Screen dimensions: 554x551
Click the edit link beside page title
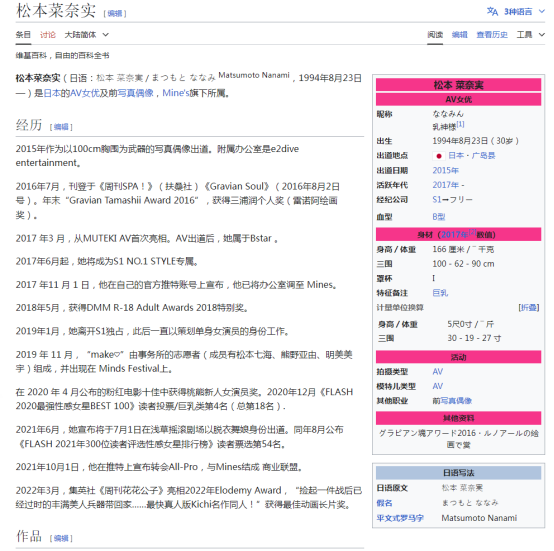click(115, 14)
